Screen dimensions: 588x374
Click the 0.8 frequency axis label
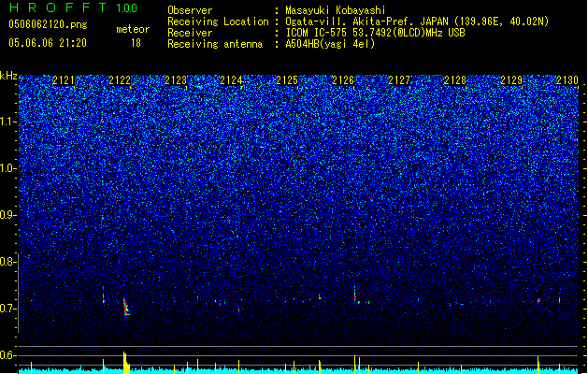tap(7, 262)
